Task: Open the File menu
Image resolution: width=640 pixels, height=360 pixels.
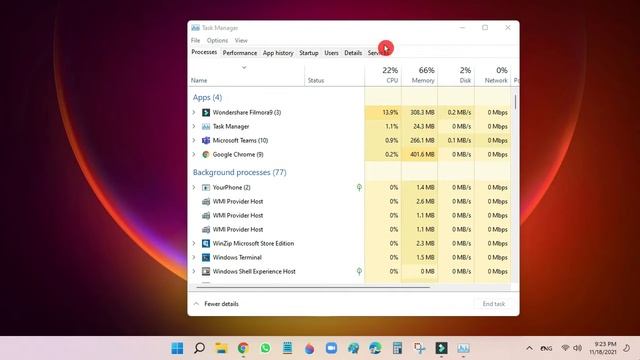Action: pos(196,40)
